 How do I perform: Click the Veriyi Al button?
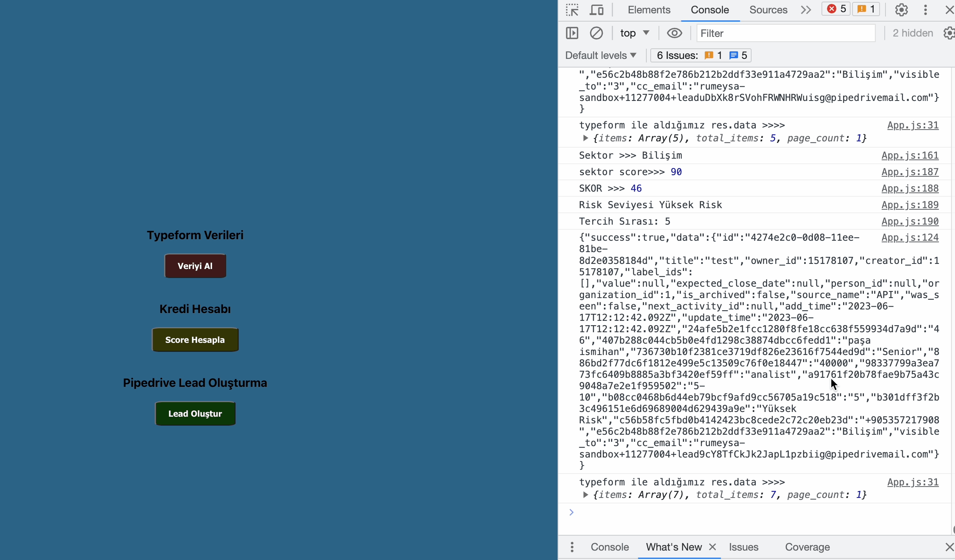[x=195, y=266]
